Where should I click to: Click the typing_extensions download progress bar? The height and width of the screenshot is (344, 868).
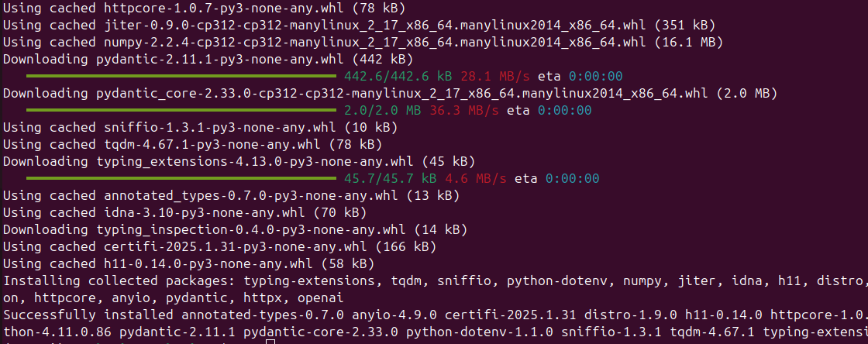pyautogui.click(x=181, y=179)
